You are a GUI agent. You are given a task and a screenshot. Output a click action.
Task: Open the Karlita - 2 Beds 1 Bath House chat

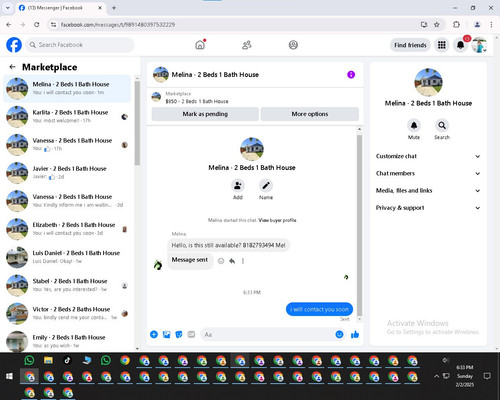pyautogui.click(x=67, y=116)
